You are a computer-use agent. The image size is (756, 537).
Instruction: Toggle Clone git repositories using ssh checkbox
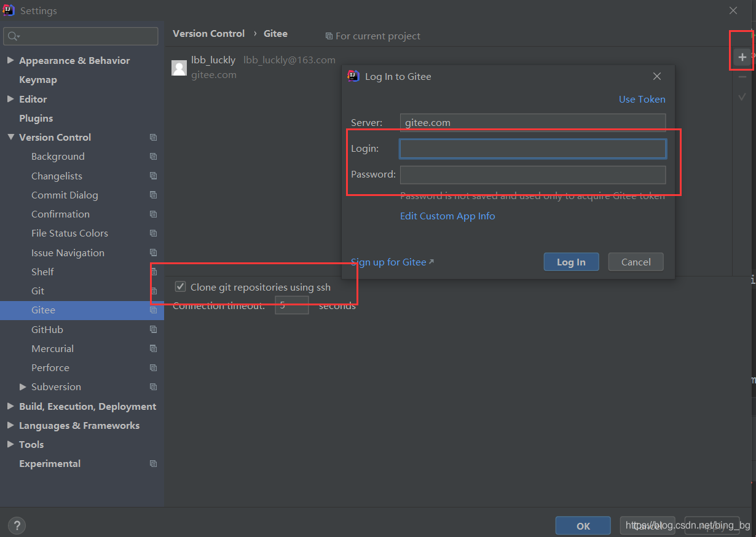click(x=181, y=286)
